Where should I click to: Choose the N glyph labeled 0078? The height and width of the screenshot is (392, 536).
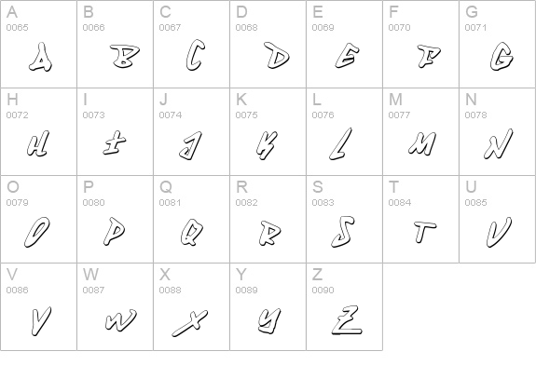click(497, 132)
